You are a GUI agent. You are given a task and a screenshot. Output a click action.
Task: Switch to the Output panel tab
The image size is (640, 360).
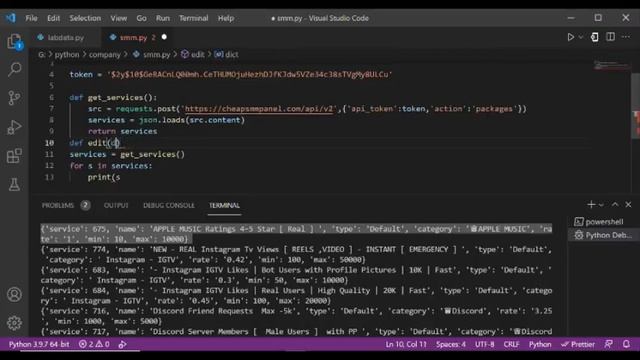pos(116,205)
